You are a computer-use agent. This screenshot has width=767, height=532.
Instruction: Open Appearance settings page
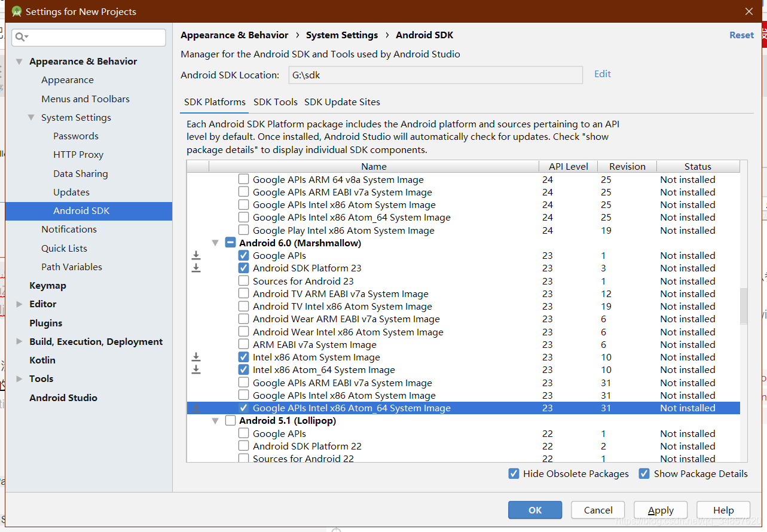click(68, 80)
